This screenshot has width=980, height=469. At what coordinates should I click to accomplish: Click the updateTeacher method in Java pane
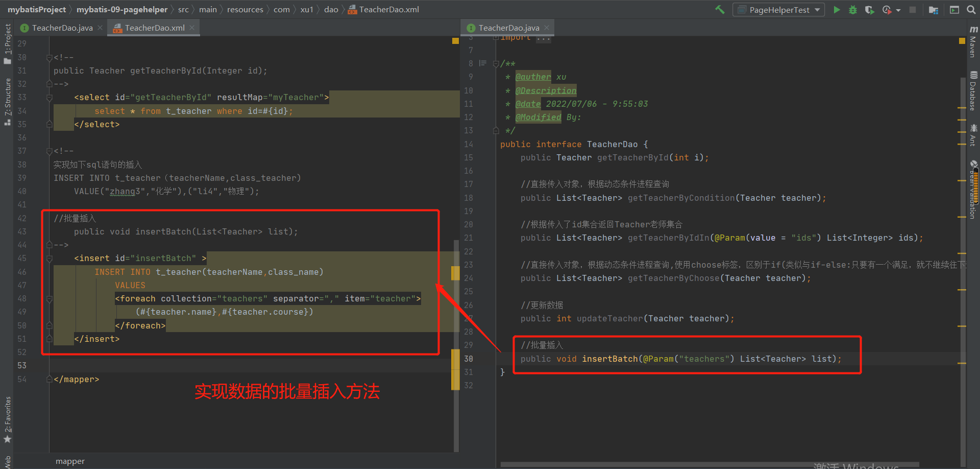[x=610, y=318]
